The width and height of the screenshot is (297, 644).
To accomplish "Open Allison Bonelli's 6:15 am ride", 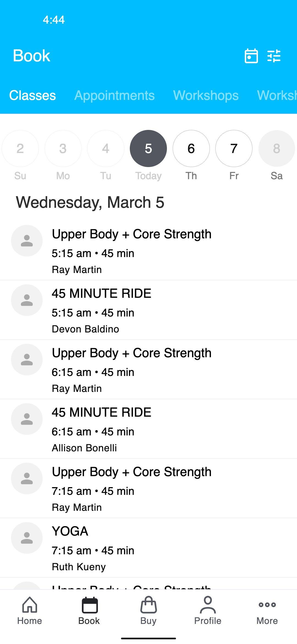I will [x=148, y=429].
